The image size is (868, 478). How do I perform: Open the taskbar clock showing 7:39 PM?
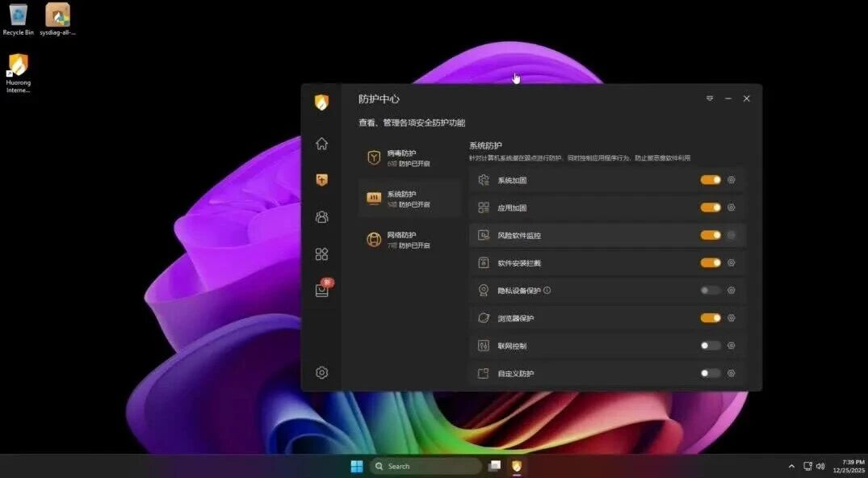coord(849,467)
